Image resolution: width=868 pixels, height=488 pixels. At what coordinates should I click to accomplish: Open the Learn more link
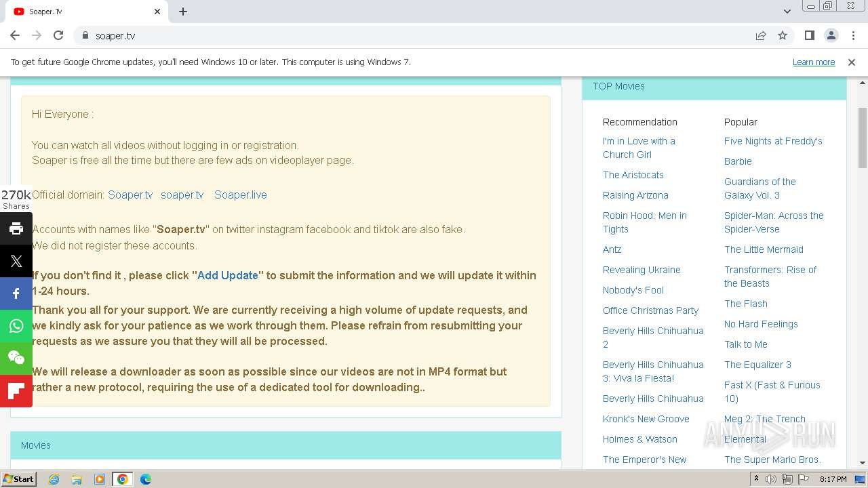(814, 62)
